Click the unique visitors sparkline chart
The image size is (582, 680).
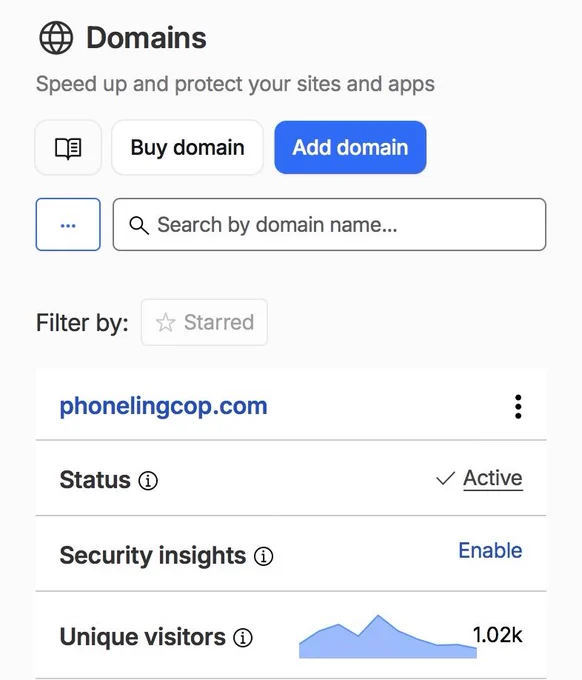[x=388, y=637]
